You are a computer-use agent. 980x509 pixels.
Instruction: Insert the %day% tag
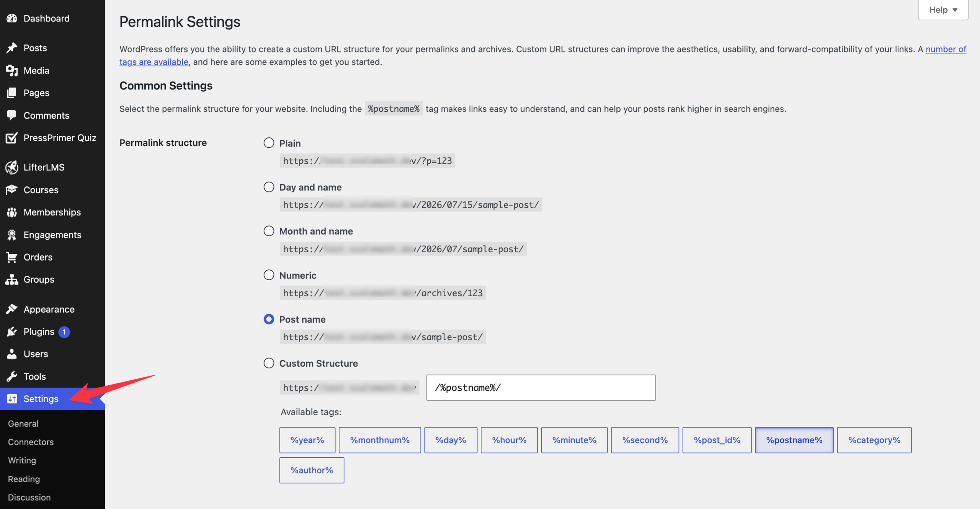(x=451, y=440)
